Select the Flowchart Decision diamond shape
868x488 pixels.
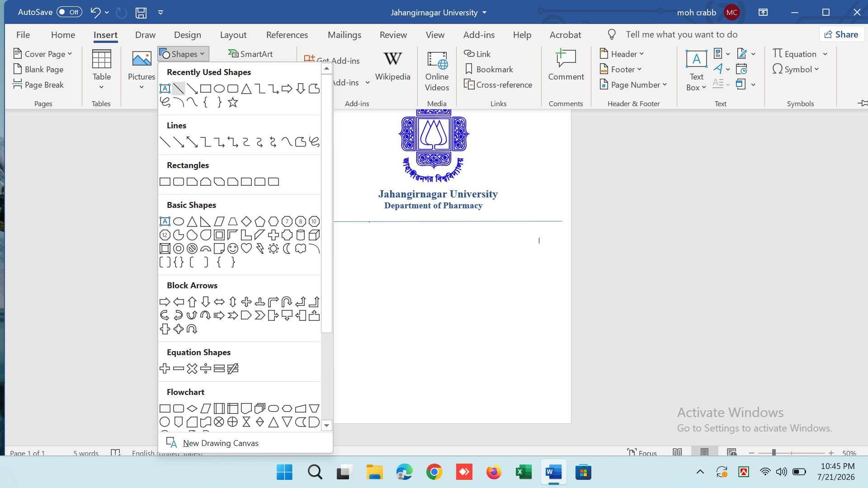(192, 408)
